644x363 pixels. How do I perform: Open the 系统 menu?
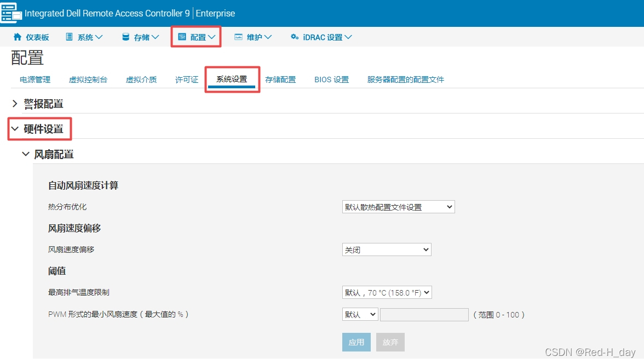[84, 37]
